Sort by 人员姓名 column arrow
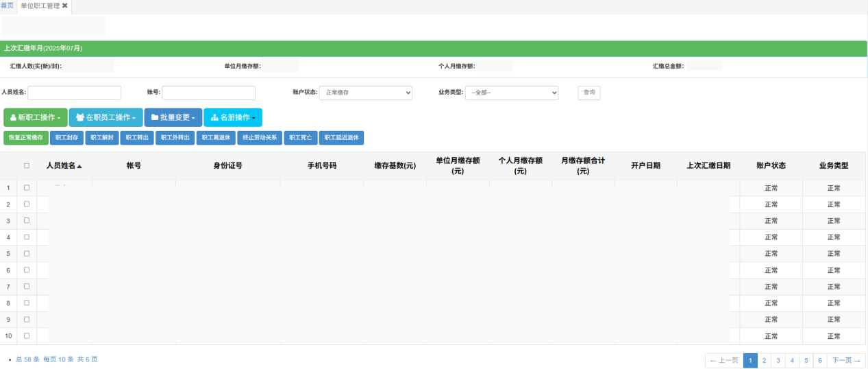 click(79, 166)
